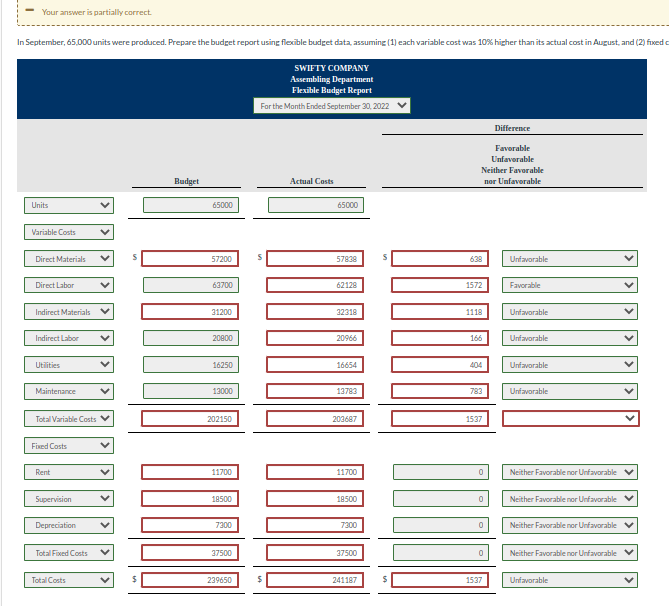This screenshot has height=606, width=669.
Task: Edit Utilities actual cost field 16654
Action: point(315,365)
